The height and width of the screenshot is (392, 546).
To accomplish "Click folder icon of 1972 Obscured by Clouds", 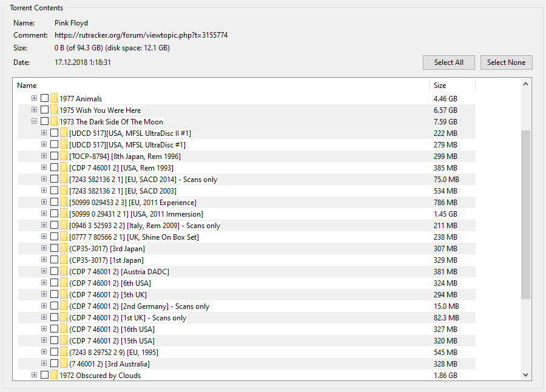I will (54, 375).
